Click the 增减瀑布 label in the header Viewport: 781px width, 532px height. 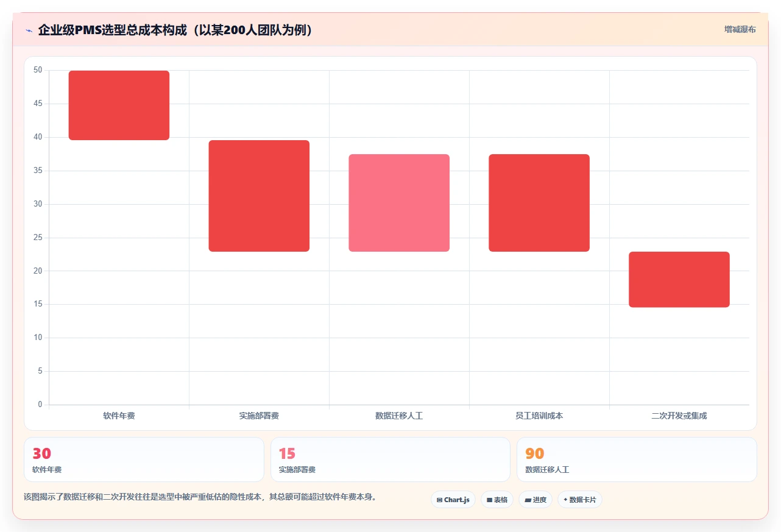(740, 30)
